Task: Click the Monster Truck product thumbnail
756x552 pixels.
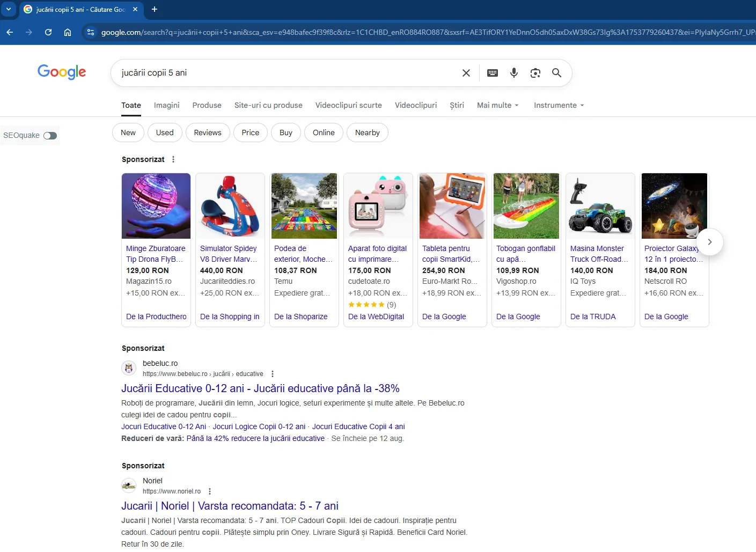Action: [x=600, y=206]
